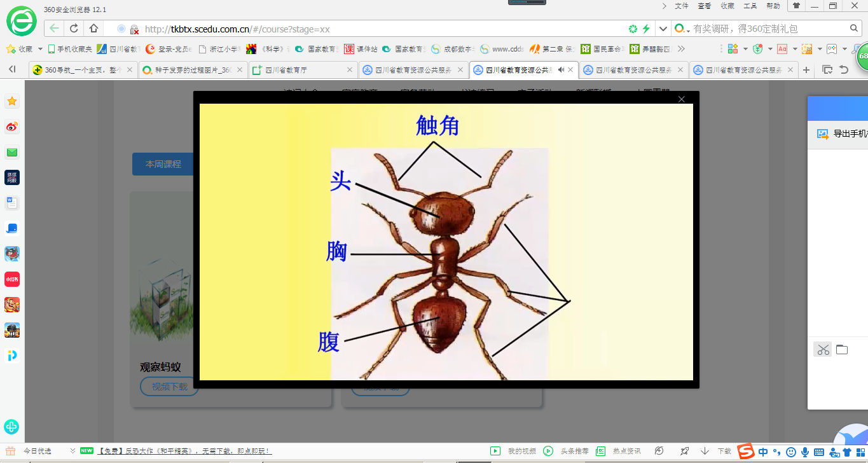Screen dimensions: 868x463
Task: Click the add-app plus icon at sidebar bottom
Action: [11, 427]
